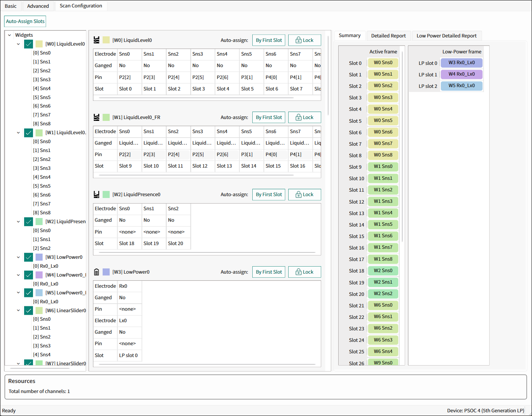Click the Auto-Assign Slots button
Image resolution: width=532 pixels, height=416 pixels.
point(25,21)
